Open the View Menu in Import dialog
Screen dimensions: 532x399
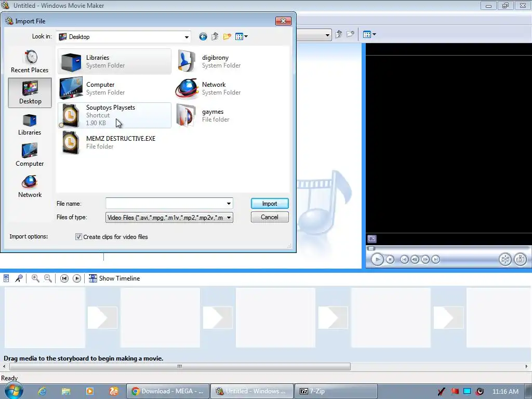point(241,37)
